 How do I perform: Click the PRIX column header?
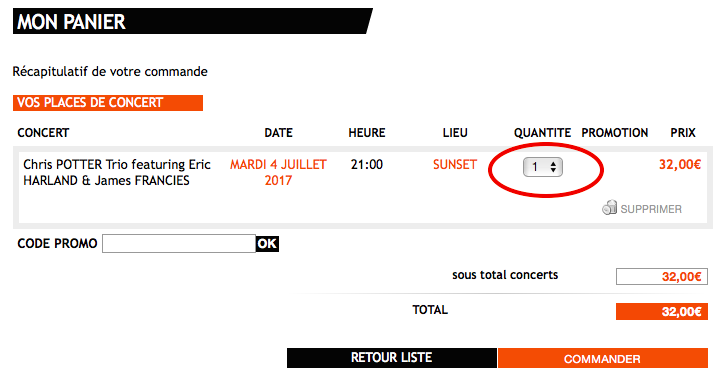(683, 133)
